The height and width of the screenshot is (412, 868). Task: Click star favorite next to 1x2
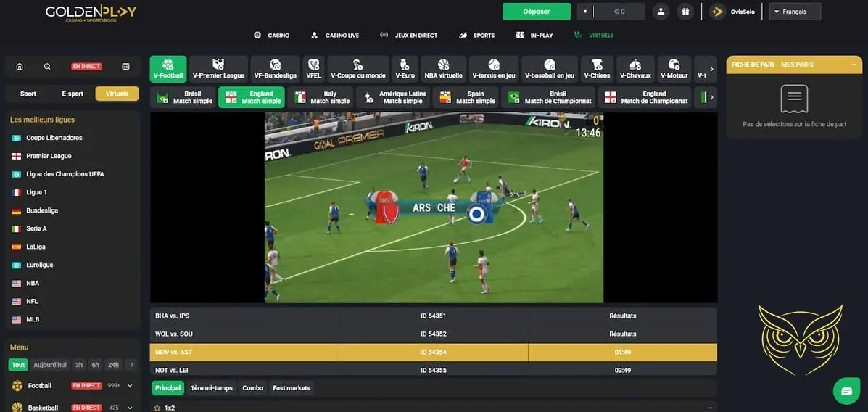[157, 408]
